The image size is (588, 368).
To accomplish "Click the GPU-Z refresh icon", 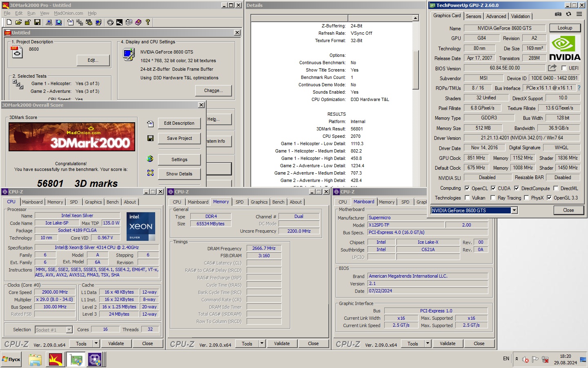I will (568, 14).
